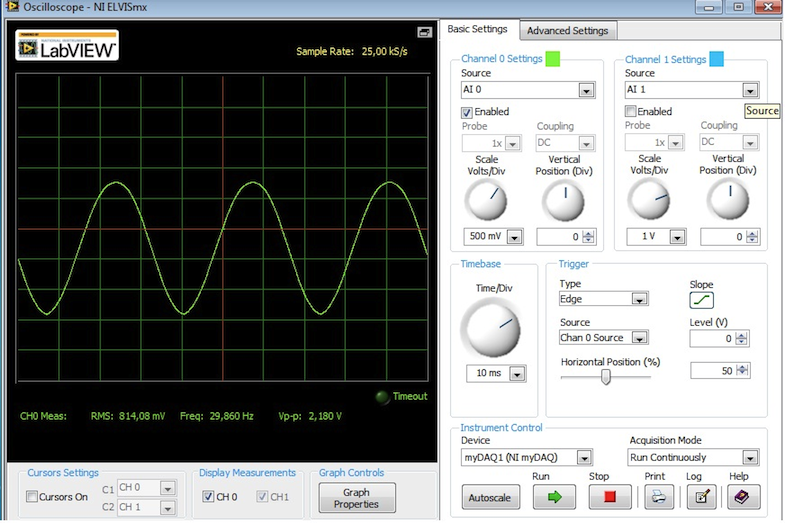Select the Basic Settings tab
This screenshot has height=523, width=785.
pos(478,29)
